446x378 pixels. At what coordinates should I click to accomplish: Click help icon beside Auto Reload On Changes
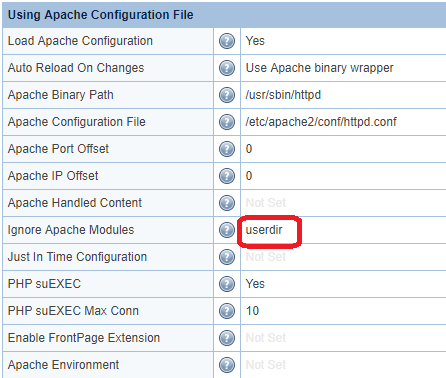(x=227, y=68)
